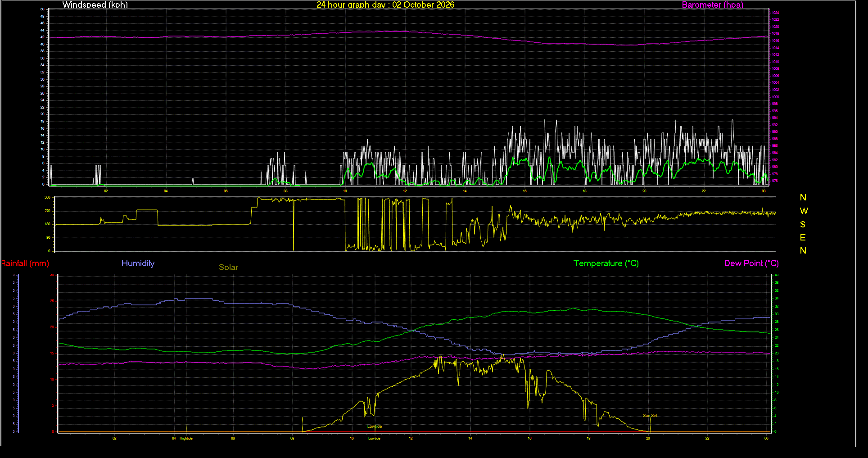The image size is (868, 458).
Task: Click the '976' barometer scale value
Action: pos(775,181)
